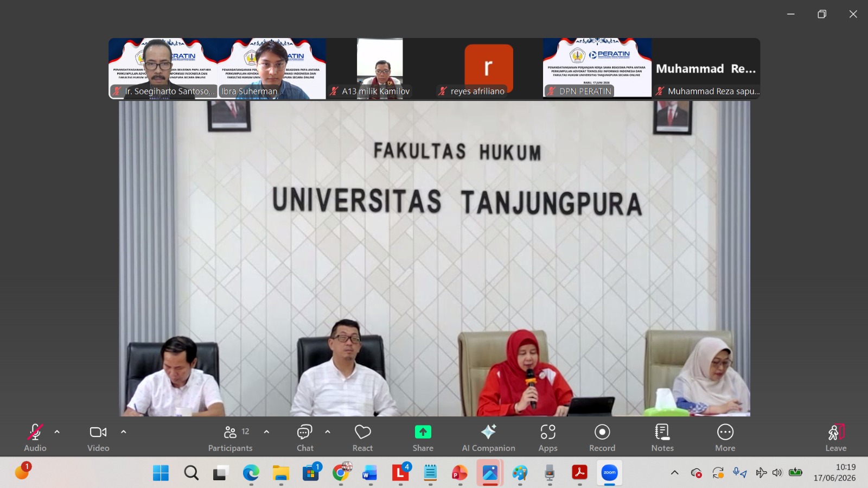The image size is (868, 488).
Task: Open quick settings via airplane mode icon
Action: point(761,473)
